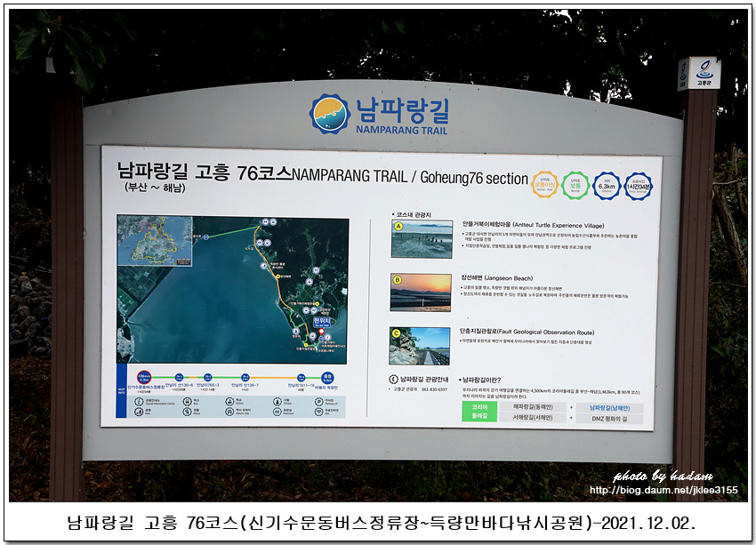Screen dimensions: 756x545
Task: Click the '안남리1611-16' stop label
Action: [302, 386]
